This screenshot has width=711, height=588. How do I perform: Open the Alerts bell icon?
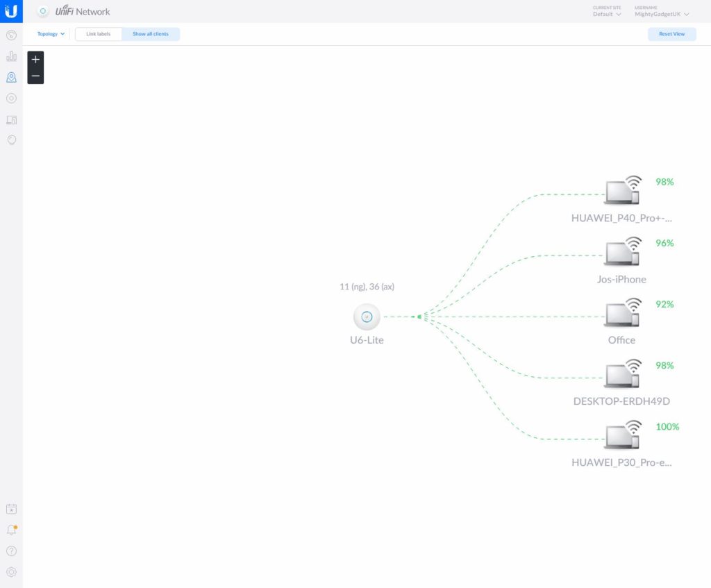click(11, 530)
